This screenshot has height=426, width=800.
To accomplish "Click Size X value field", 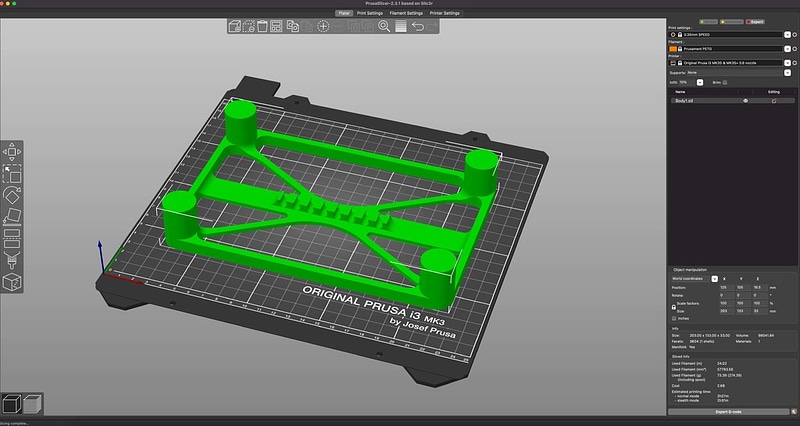I will click(726, 311).
